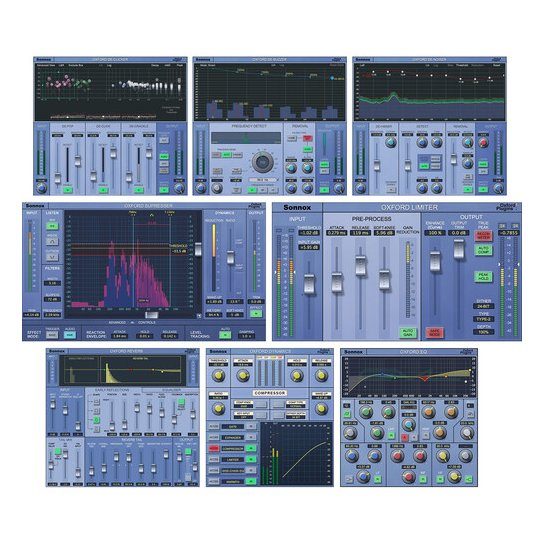Click small corner icon on SuprEsser graph
Screen dimensions: 544x544
199,315
